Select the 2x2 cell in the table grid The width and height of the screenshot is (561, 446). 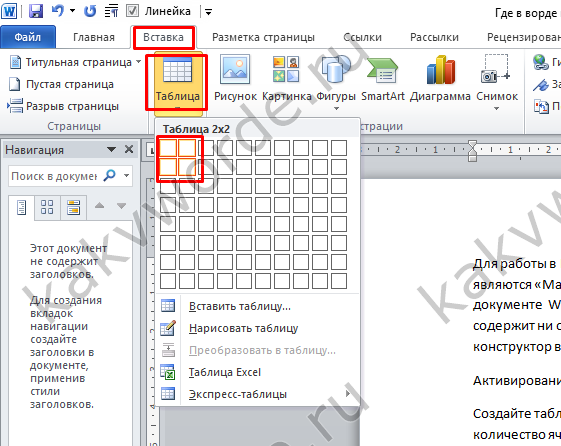187,167
